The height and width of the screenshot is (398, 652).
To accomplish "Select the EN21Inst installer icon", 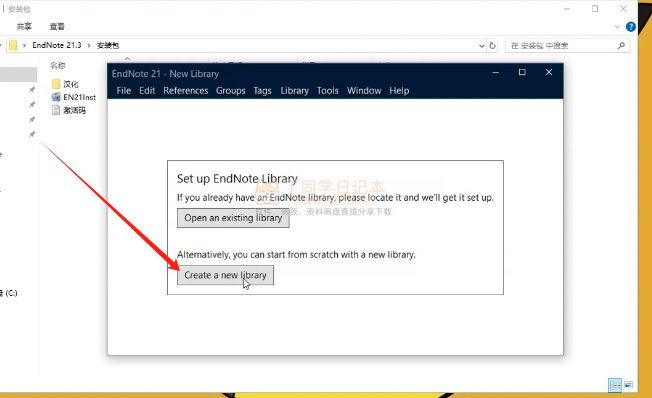I will [x=56, y=97].
